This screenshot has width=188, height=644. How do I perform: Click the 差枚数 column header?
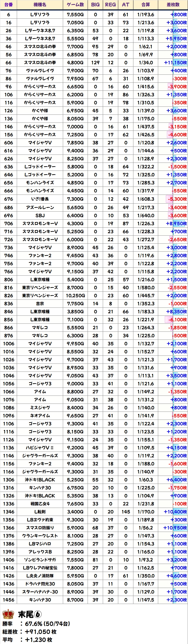pyautogui.click(x=173, y=5)
